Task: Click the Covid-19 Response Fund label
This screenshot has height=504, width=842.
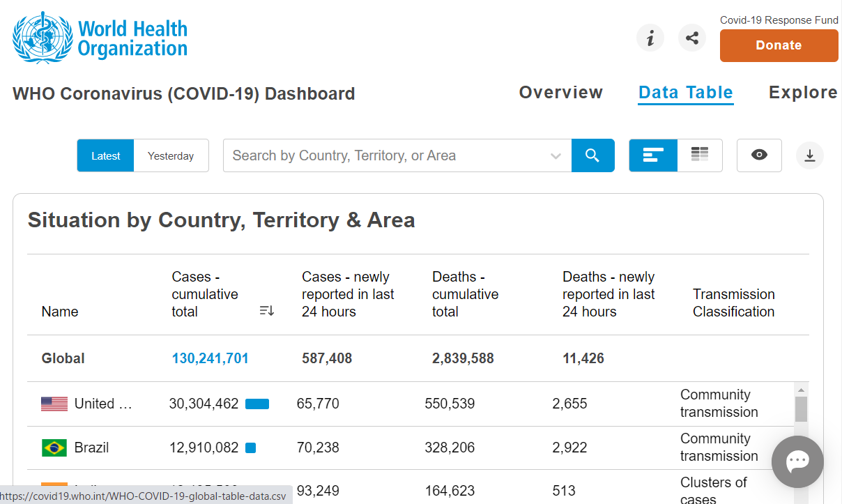Action: [779, 20]
